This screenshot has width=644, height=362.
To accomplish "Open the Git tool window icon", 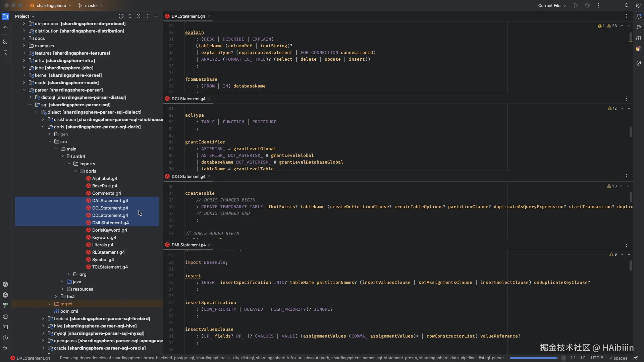I will (x=5, y=349).
